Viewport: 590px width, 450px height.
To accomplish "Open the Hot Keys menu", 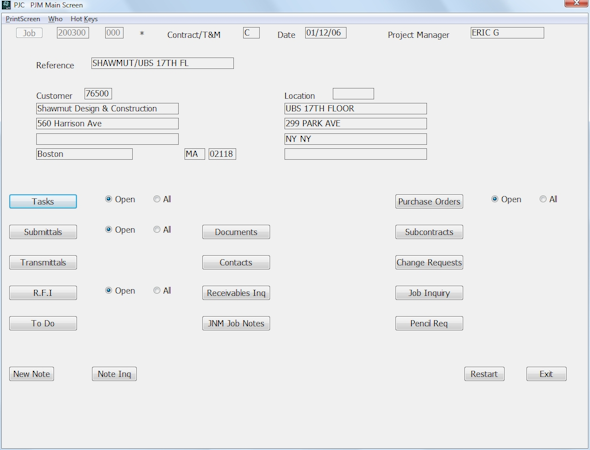I will (x=84, y=19).
